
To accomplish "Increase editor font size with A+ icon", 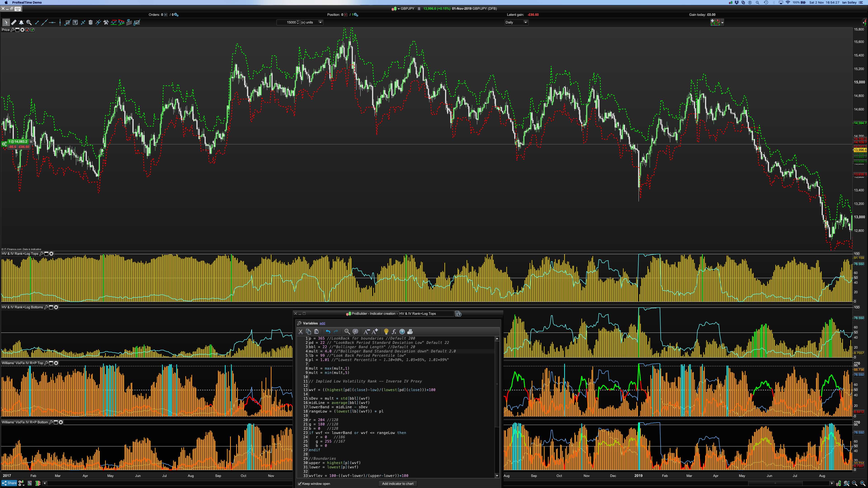I will coord(375,332).
